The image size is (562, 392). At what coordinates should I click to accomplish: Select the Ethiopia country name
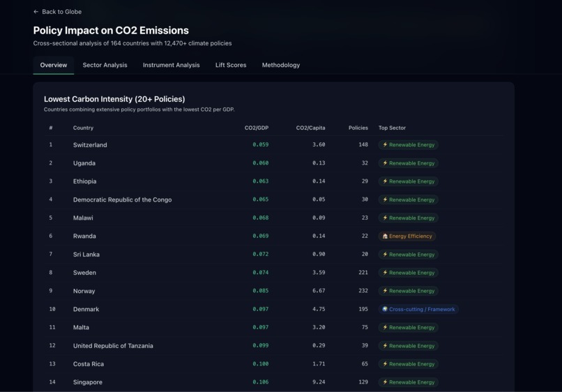[x=84, y=181]
